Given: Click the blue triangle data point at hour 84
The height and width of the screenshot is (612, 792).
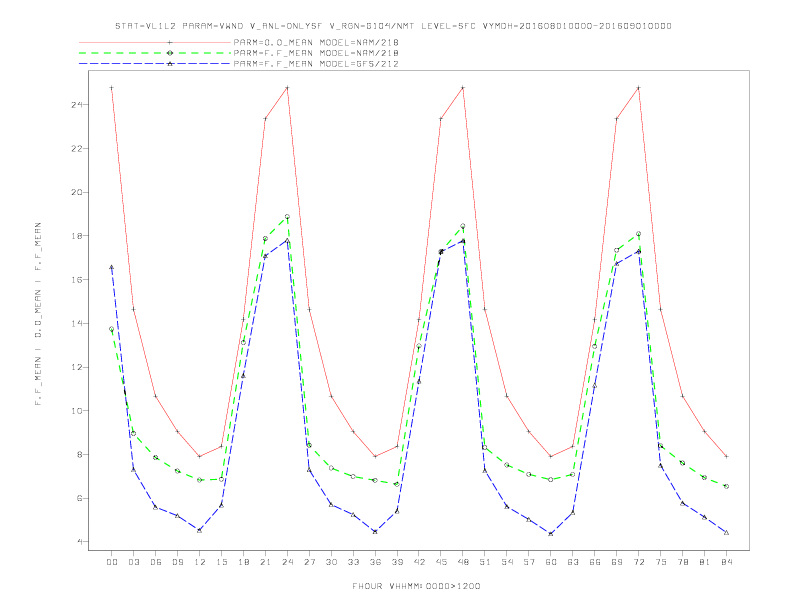Looking at the screenshot, I should click(x=726, y=533).
